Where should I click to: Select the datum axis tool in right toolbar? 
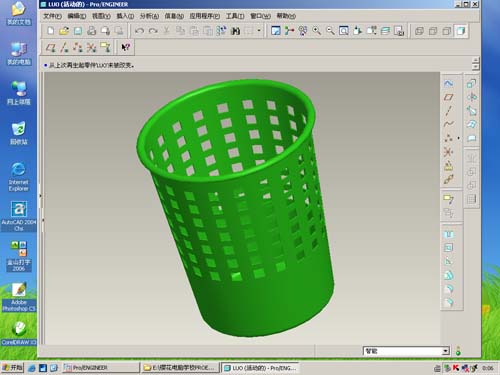coord(449,111)
